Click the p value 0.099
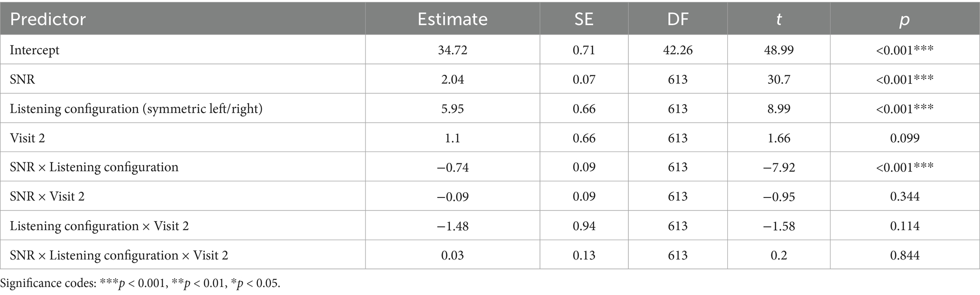 905,138
